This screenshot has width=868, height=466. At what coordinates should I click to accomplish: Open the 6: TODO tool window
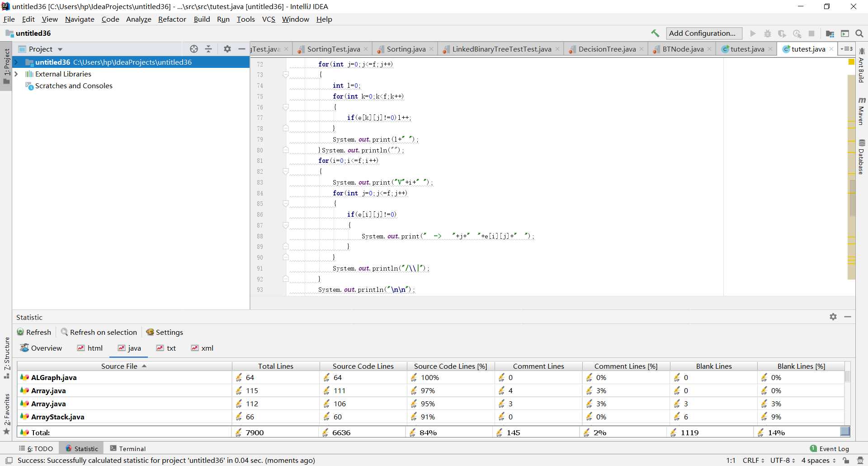click(x=36, y=448)
